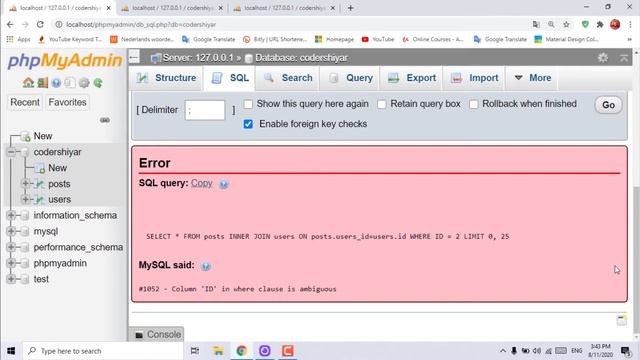Click Server 127.0.0.1 breadcrumb link

pyautogui.click(x=198, y=58)
